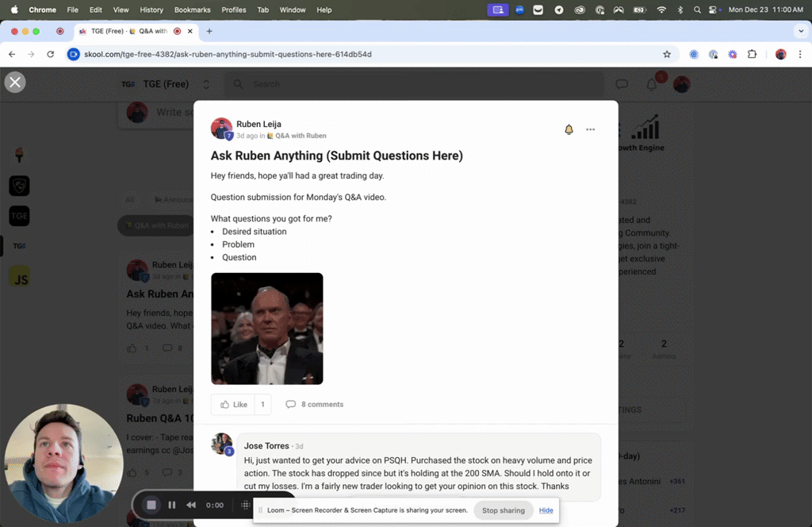Open the three-dot post options menu
The width and height of the screenshot is (812, 527).
590,129
